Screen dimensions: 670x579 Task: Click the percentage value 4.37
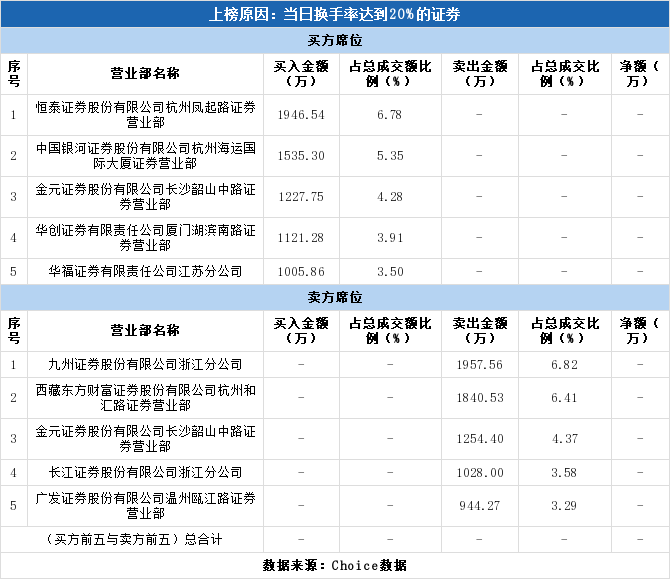(x=564, y=438)
